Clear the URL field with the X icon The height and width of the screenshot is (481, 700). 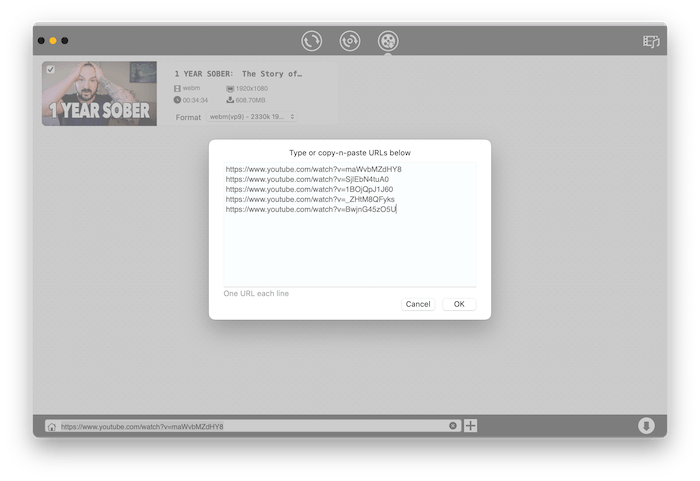coord(453,426)
